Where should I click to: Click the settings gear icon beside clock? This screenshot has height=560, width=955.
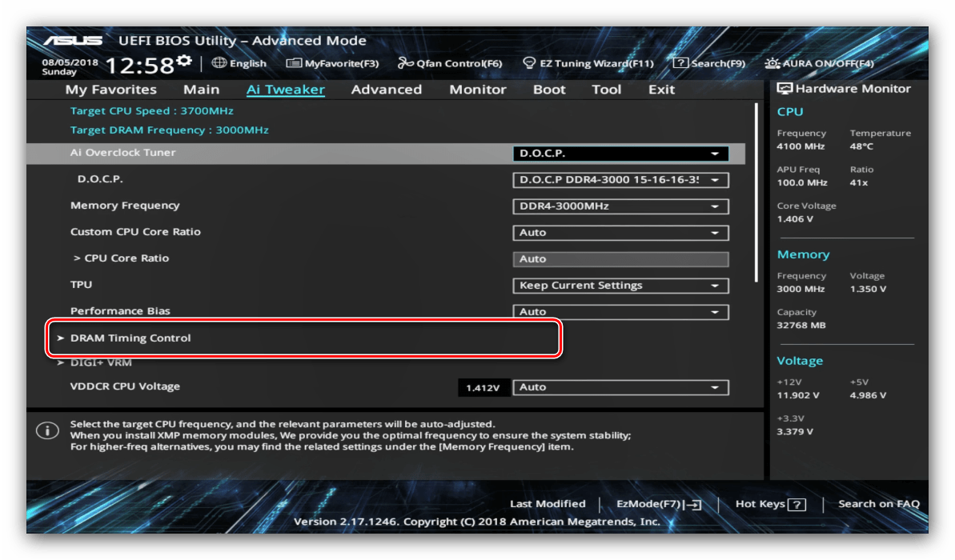[184, 62]
